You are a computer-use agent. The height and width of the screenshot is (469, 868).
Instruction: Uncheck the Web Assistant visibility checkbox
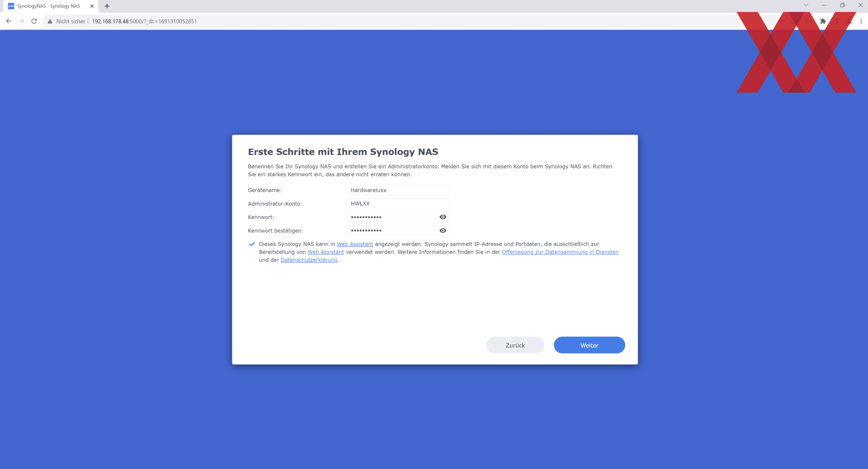[x=252, y=244]
